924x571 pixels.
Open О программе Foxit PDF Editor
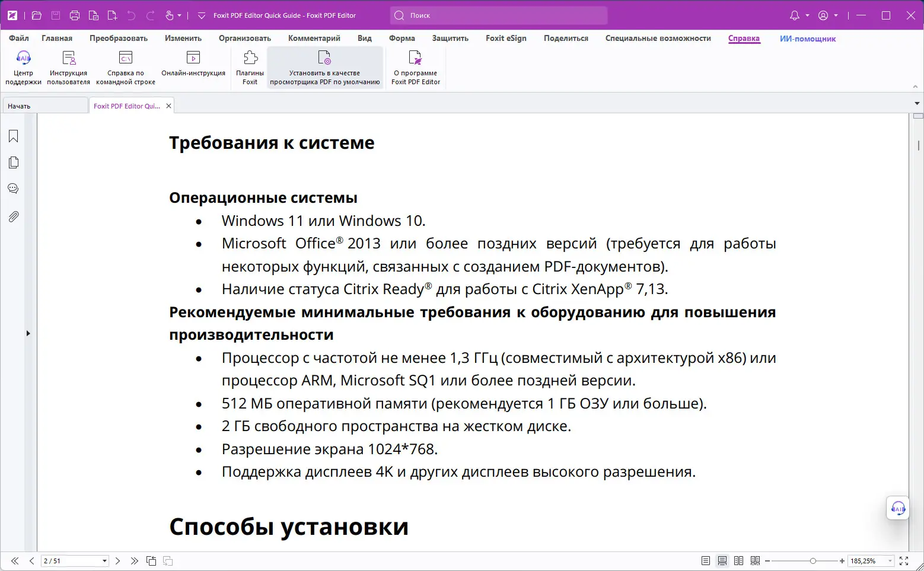[415, 66]
